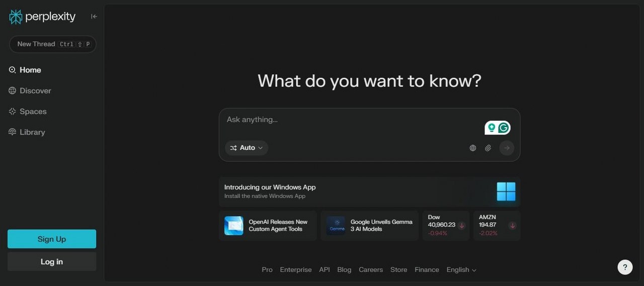
Task: Submit the query with the arrow button
Action: (507, 148)
